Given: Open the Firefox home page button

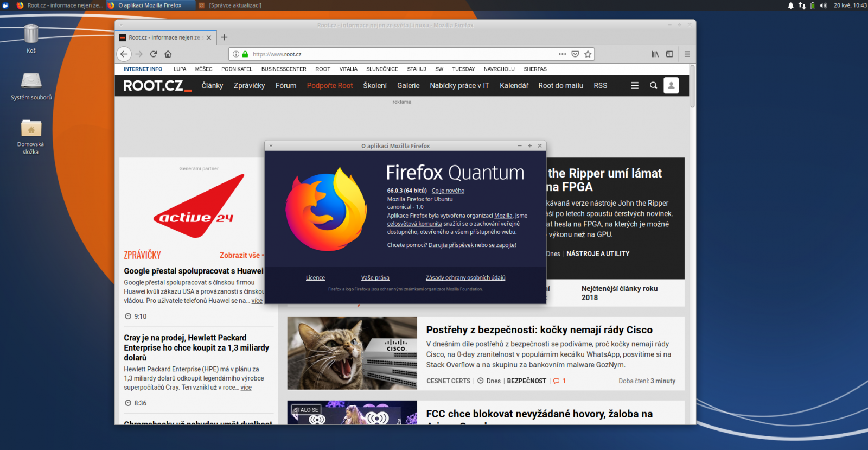Looking at the screenshot, I should [168, 54].
